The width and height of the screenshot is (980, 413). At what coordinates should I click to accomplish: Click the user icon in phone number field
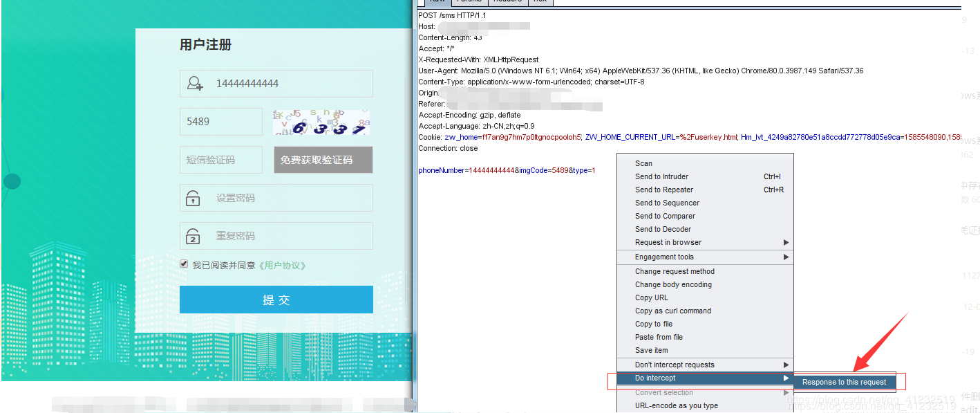tap(196, 84)
